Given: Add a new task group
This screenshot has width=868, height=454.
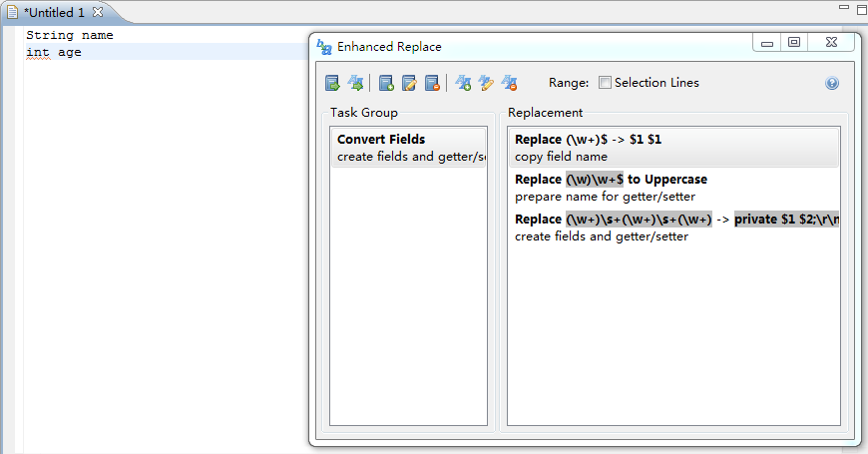Looking at the screenshot, I should pos(386,83).
